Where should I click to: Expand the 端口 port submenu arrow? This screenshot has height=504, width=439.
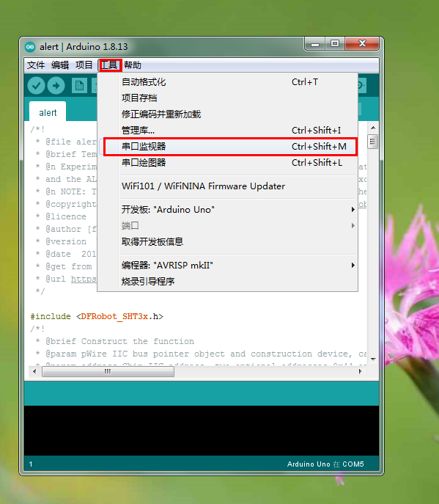click(x=353, y=226)
